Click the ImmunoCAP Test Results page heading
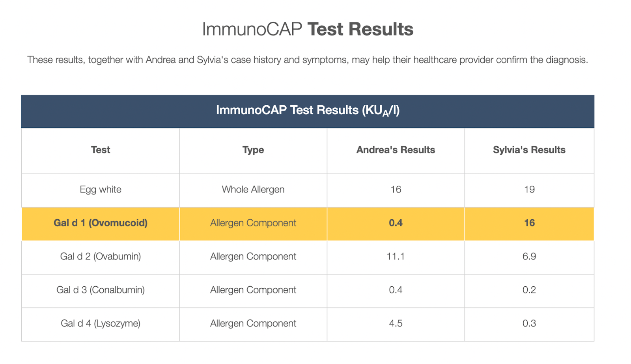This screenshot has width=631, height=364. coord(308,30)
